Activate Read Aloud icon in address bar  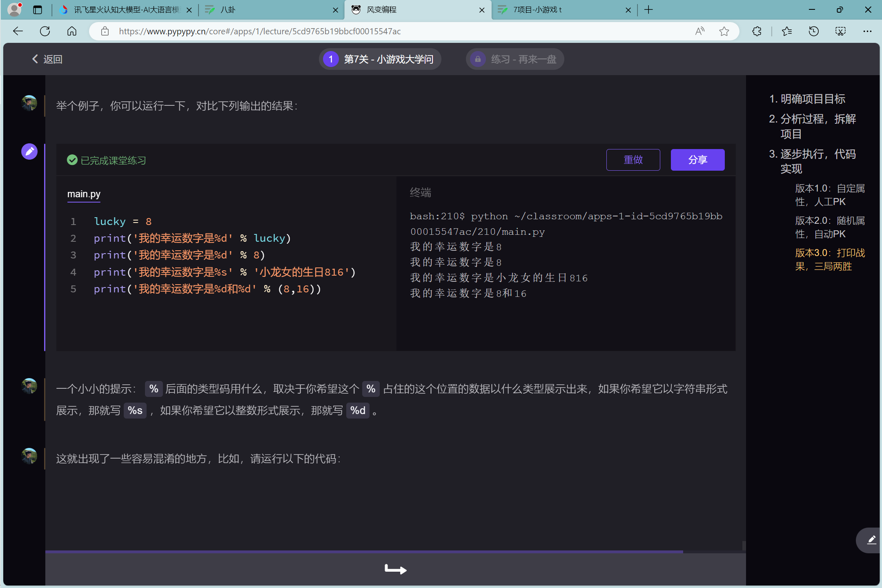(x=700, y=31)
